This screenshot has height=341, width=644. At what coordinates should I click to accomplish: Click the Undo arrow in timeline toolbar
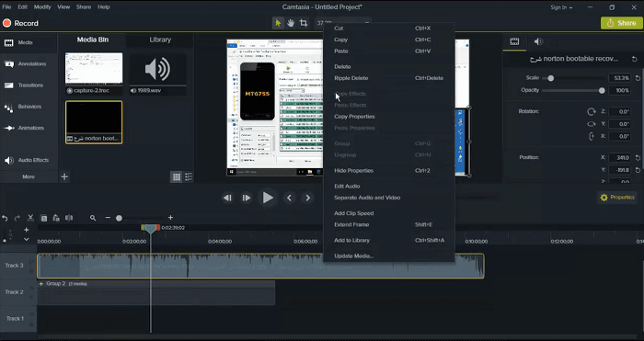click(5, 219)
